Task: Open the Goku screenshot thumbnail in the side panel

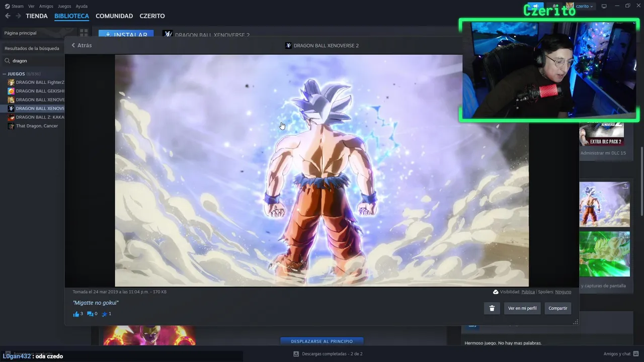Action: click(604, 204)
